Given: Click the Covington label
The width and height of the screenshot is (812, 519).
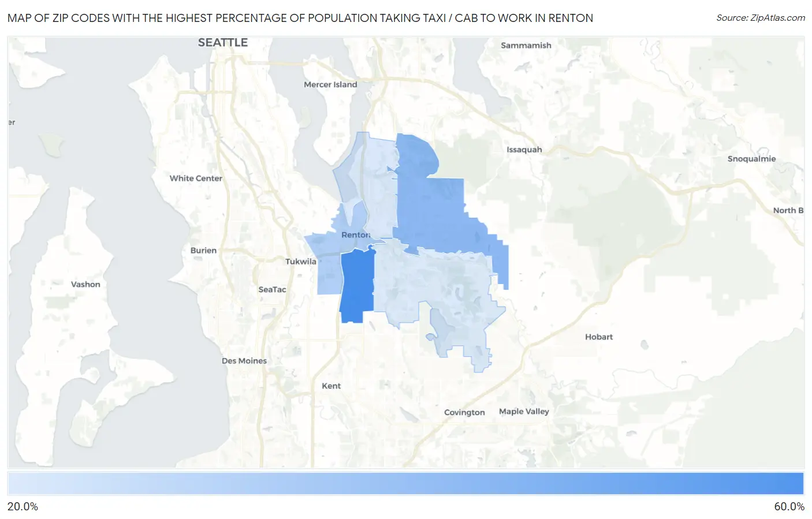Looking at the screenshot, I should 464,412.
